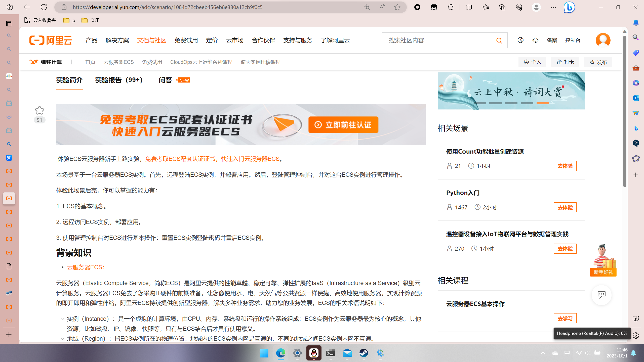This screenshot has height=362, width=644.
Task: Select the first carousel indicator dash
Action: click(480, 103)
